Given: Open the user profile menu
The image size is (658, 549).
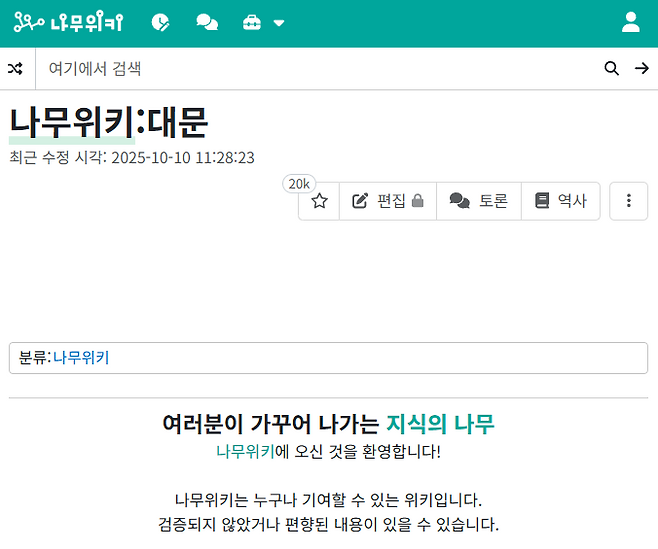Looking at the screenshot, I should tap(631, 23).
